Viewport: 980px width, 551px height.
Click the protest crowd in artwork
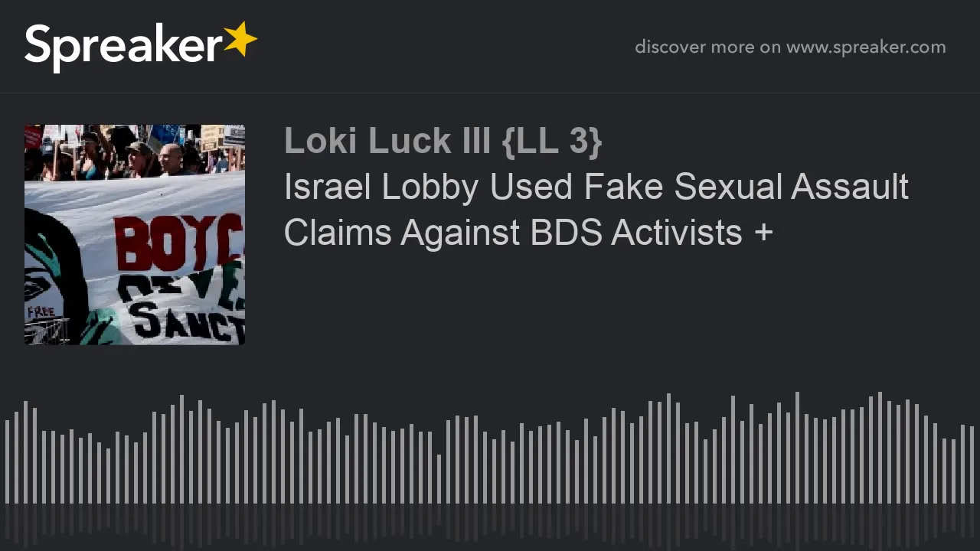click(x=135, y=150)
